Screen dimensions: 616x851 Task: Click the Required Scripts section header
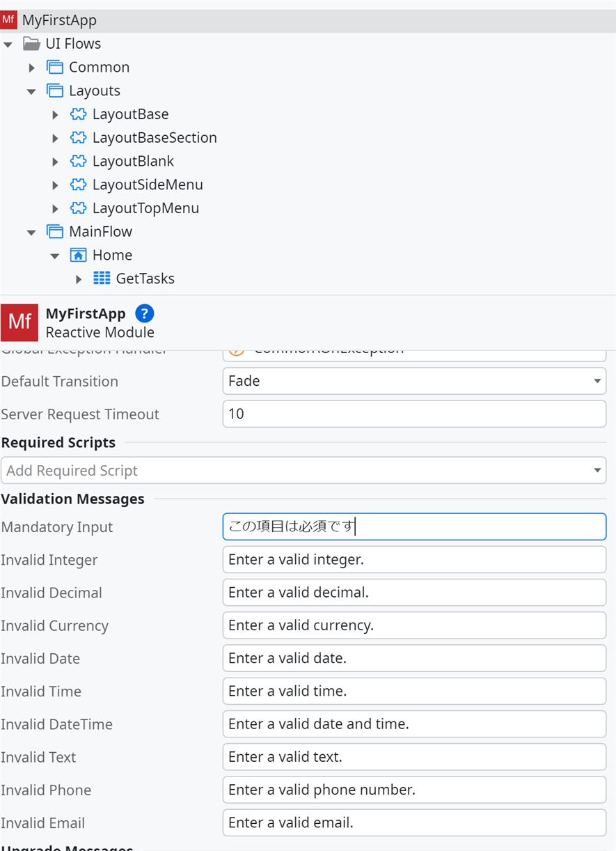(58, 443)
